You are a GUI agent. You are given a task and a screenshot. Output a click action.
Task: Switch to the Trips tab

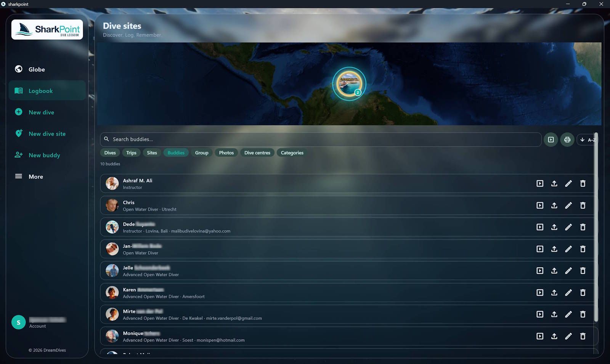(131, 153)
